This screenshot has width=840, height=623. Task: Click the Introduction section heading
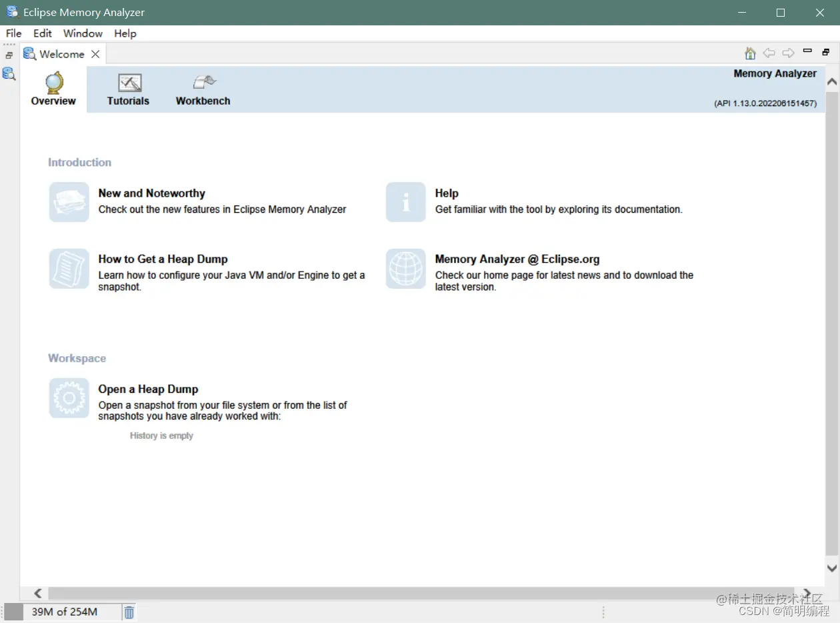79,162
